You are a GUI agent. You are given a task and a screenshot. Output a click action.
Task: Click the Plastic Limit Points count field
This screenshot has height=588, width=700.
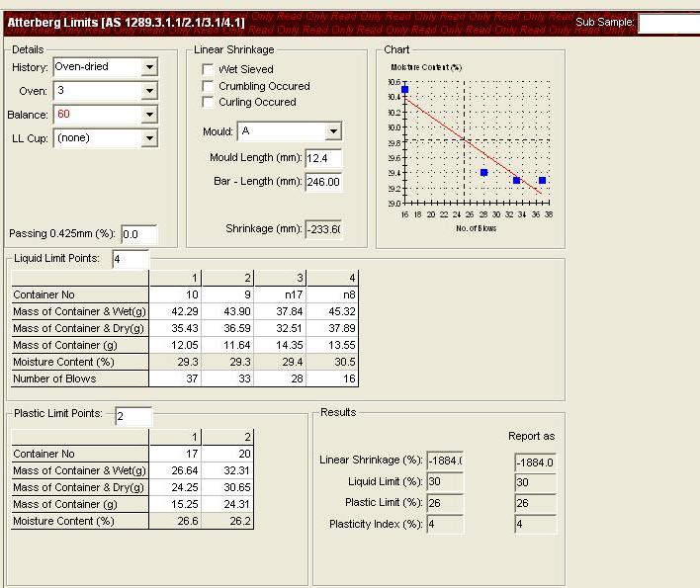coord(133,415)
